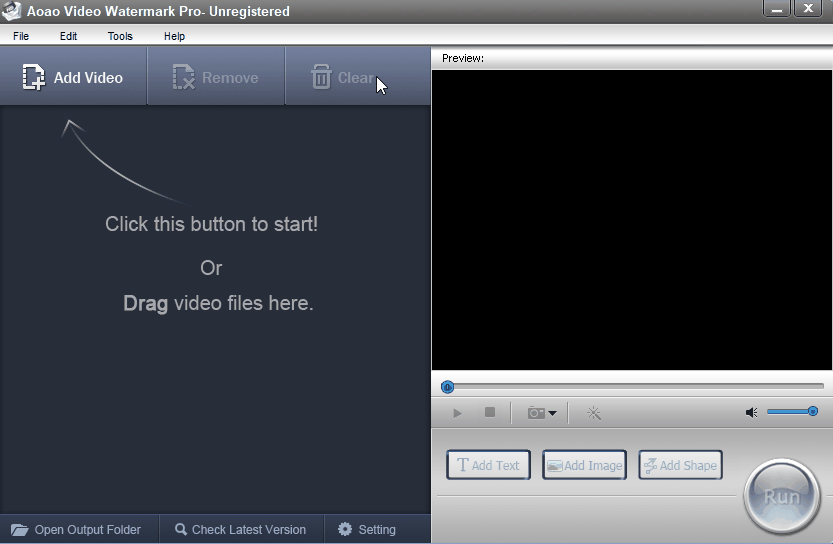
Task: Adjust the volume slider handle
Action: 812,411
